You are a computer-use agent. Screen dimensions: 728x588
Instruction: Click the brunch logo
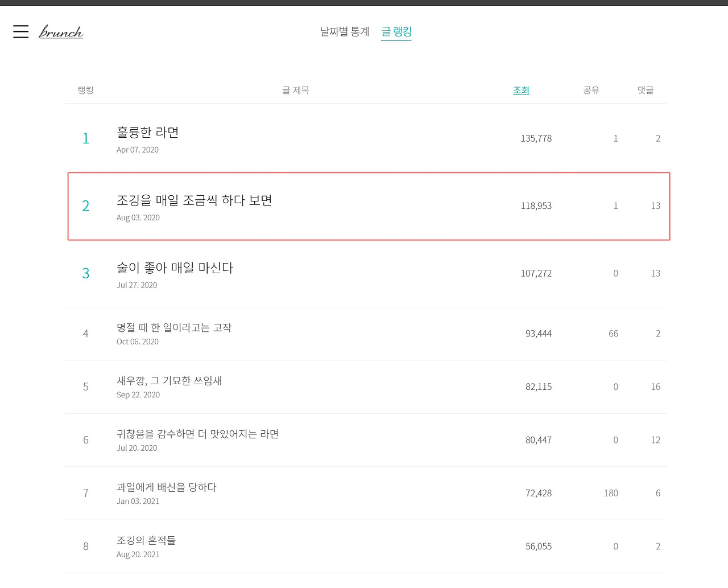(x=61, y=32)
